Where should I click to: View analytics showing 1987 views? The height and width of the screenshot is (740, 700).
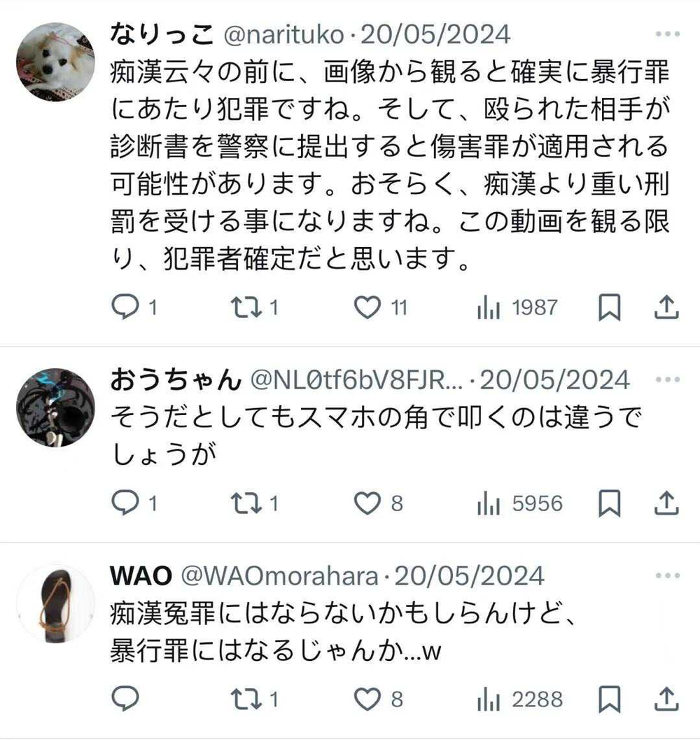517,308
